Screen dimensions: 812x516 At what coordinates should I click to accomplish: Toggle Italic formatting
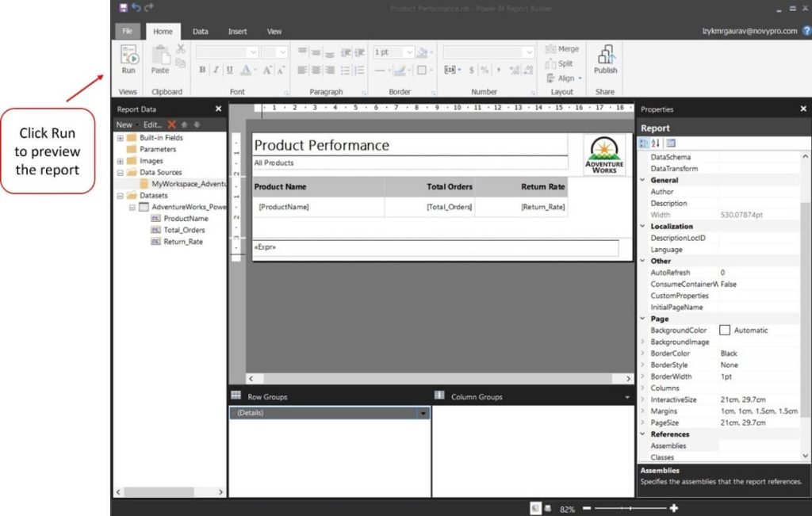point(216,70)
